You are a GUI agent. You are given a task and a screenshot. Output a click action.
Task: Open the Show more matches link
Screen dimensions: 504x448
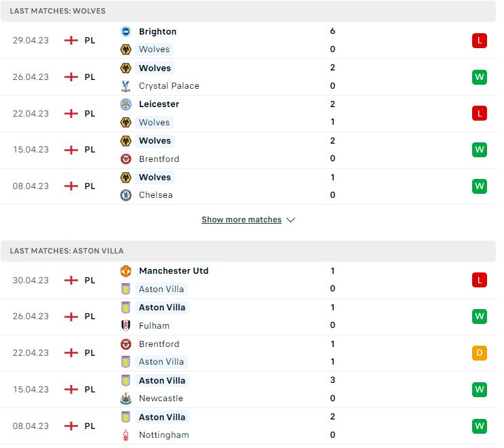coord(241,220)
